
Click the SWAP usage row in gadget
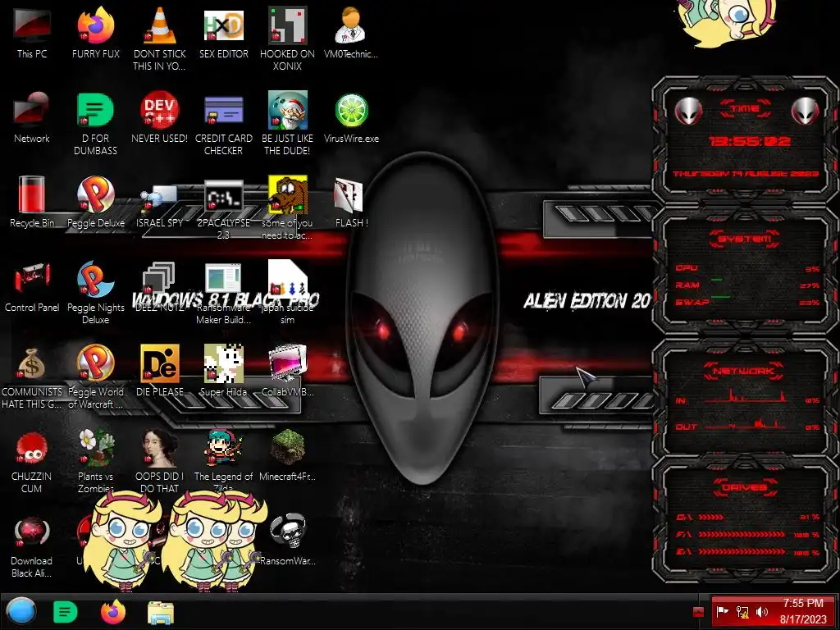point(746,302)
